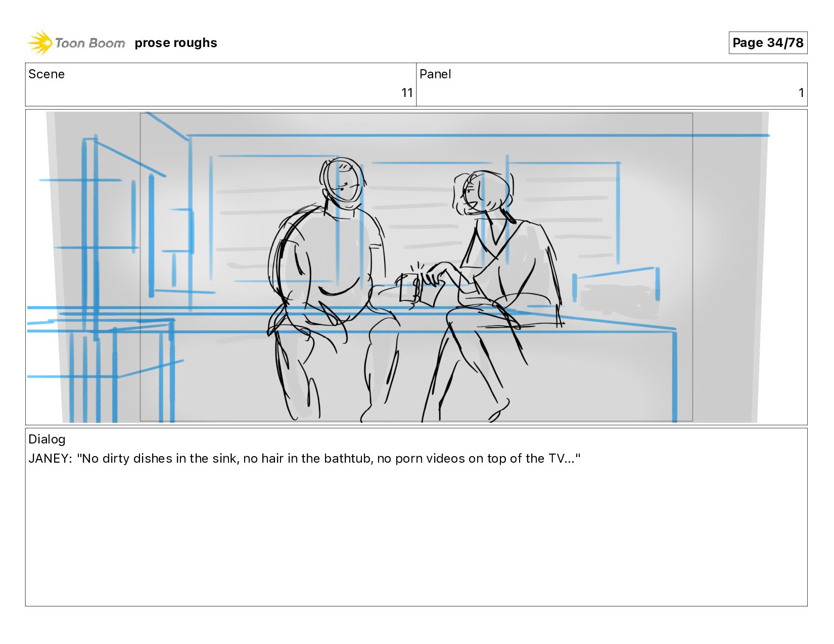834x644 pixels.
Task: Click the 'prose roughs' project title
Action: coord(176,43)
